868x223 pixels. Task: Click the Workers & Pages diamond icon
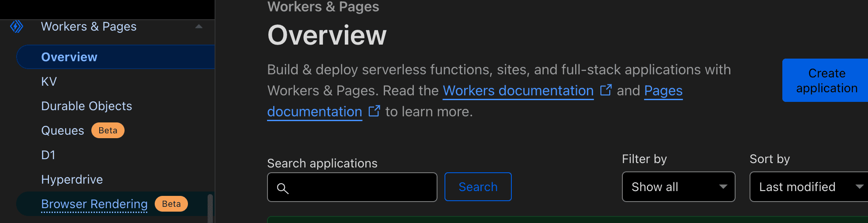pyautogui.click(x=17, y=27)
